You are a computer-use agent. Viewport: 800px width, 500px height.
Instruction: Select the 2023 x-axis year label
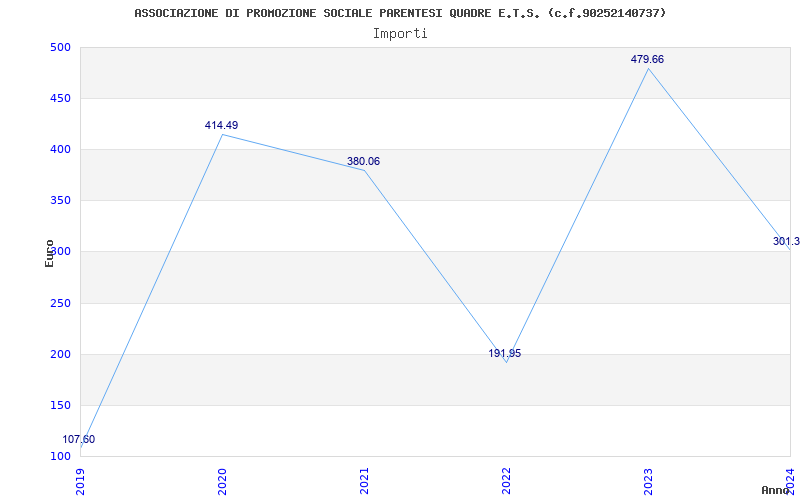[x=647, y=482]
